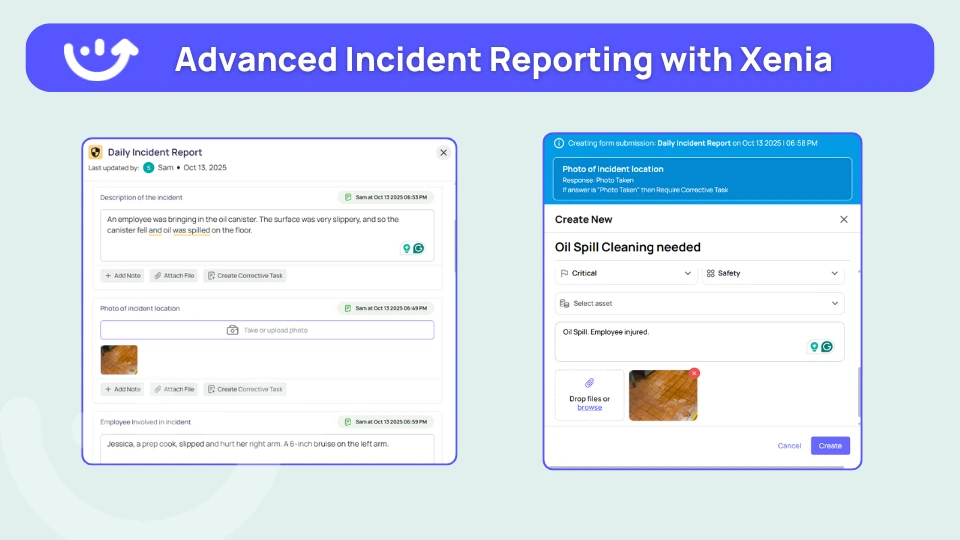960x540 pixels.
Task: Click inside the incident description text box
Action: (x=267, y=235)
